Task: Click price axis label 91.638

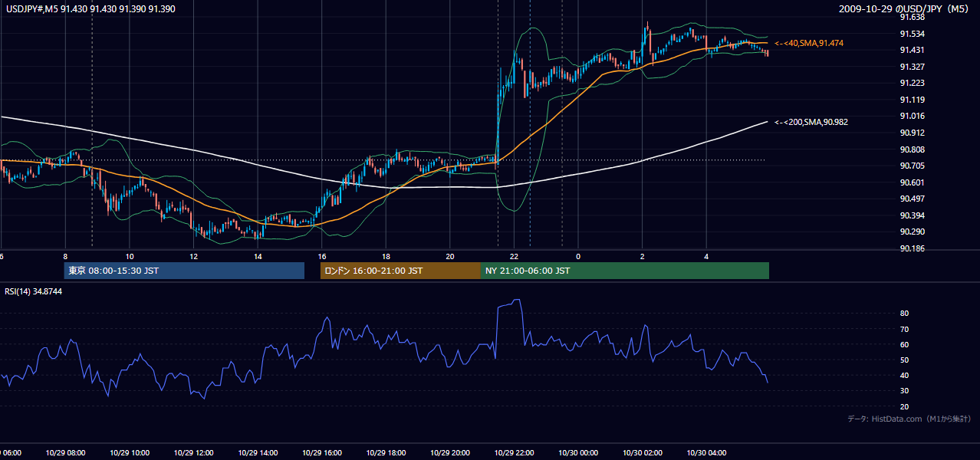Action: pos(912,17)
